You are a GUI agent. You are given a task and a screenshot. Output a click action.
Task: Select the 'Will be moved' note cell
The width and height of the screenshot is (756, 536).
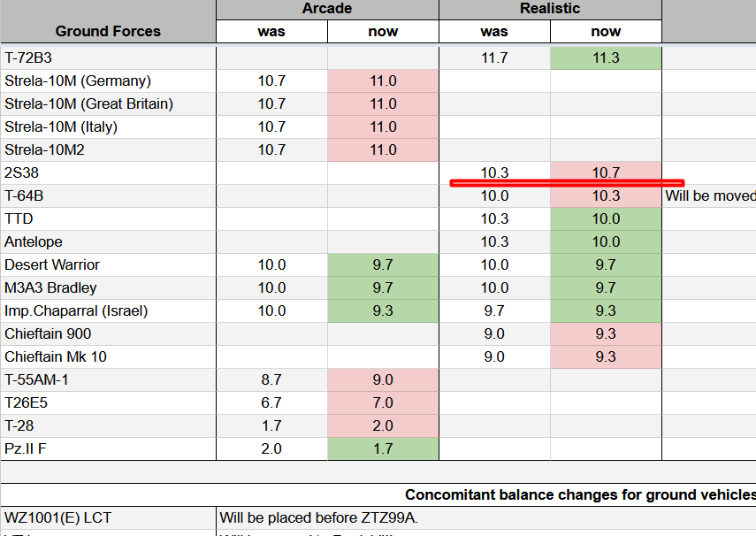coord(710,195)
